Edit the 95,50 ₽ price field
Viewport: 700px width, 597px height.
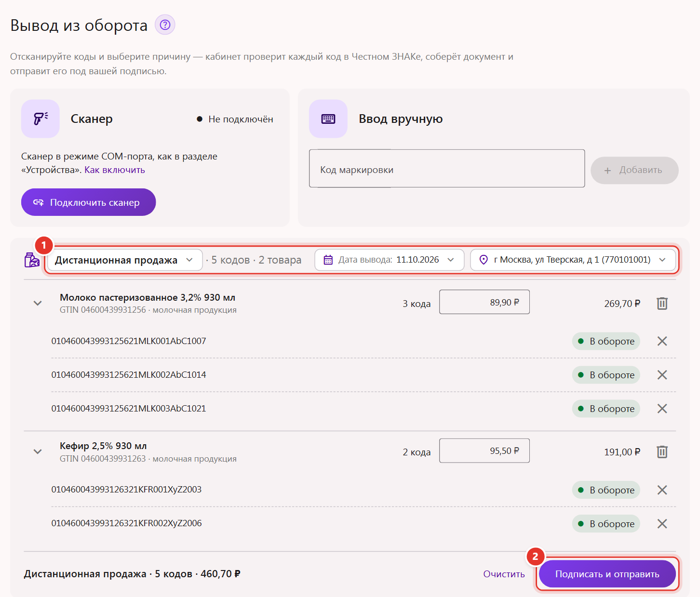[x=485, y=451]
